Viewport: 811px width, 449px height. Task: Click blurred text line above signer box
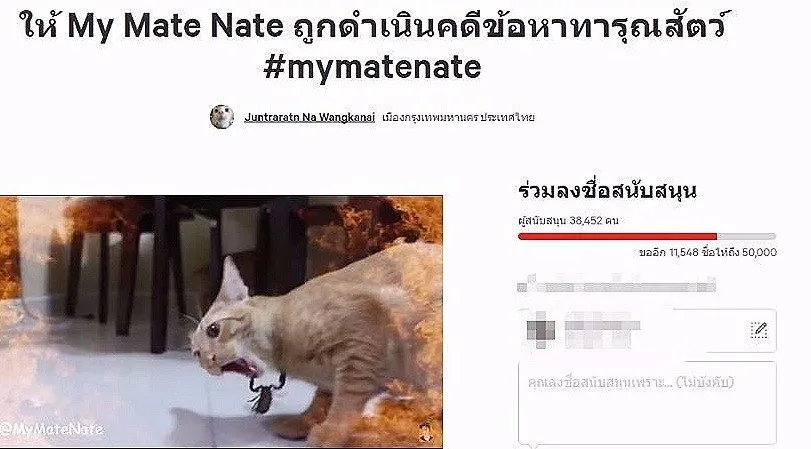pyautogui.click(x=617, y=286)
